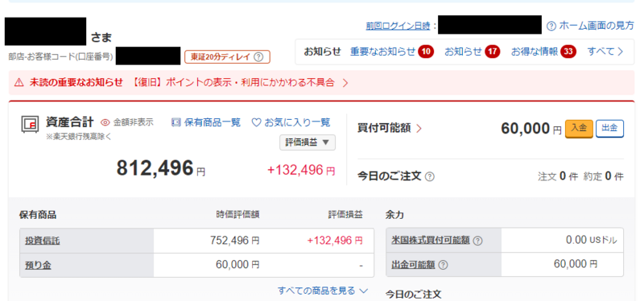Click help icon beside 今日のご注文

[430, 177]
